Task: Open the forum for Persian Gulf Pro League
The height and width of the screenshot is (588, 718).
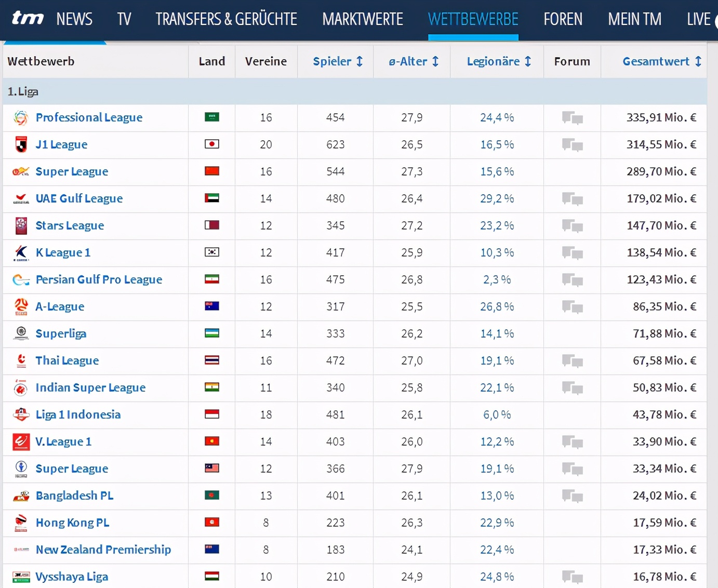Action: tap(572, 279)
